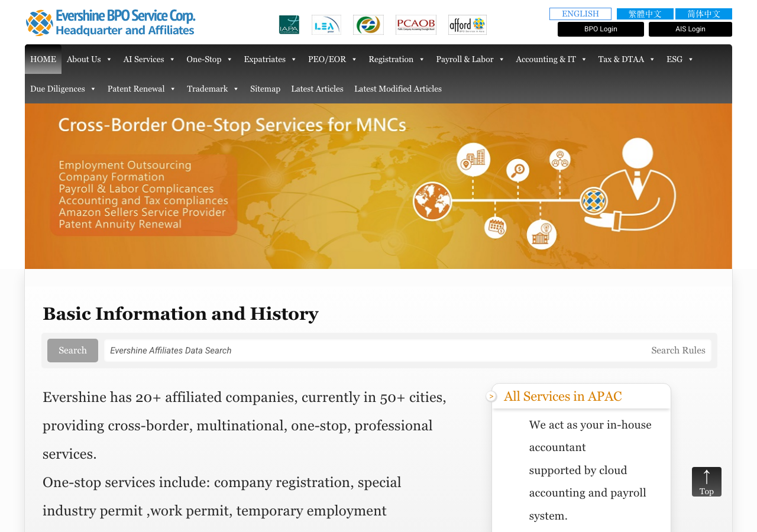
Task: Expand the Registration dropdown menu
Action: tap(397, 59)
